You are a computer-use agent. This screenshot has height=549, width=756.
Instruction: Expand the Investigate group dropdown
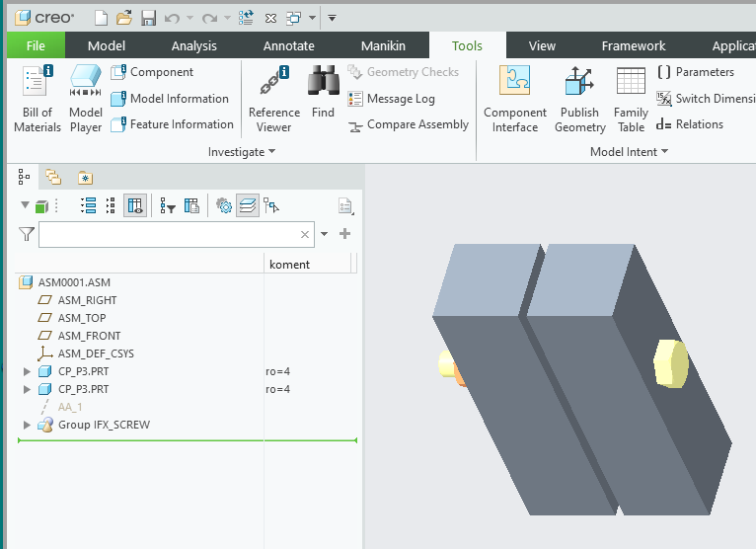pos(242,152)
